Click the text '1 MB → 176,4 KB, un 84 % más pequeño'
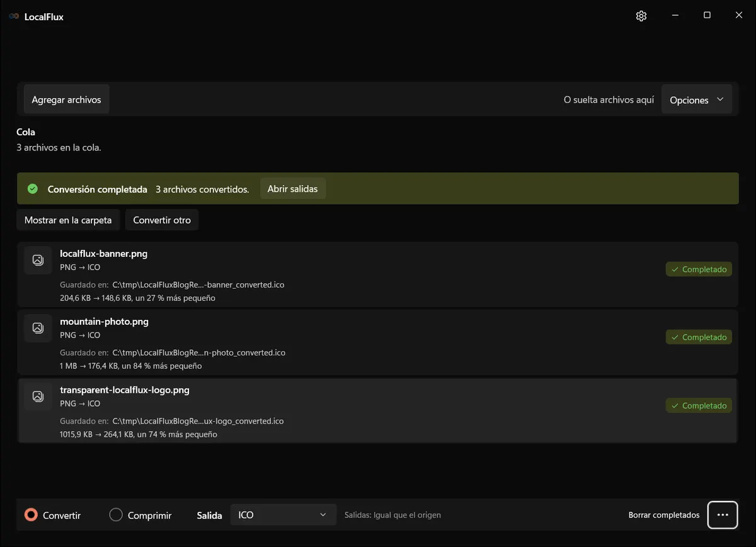756x547 pixels. [x=131, y=366]
